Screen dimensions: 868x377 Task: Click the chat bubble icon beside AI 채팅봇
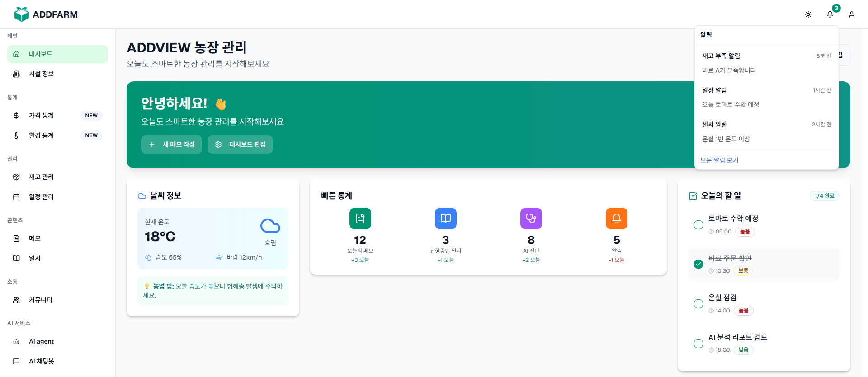tap(16, 361)
